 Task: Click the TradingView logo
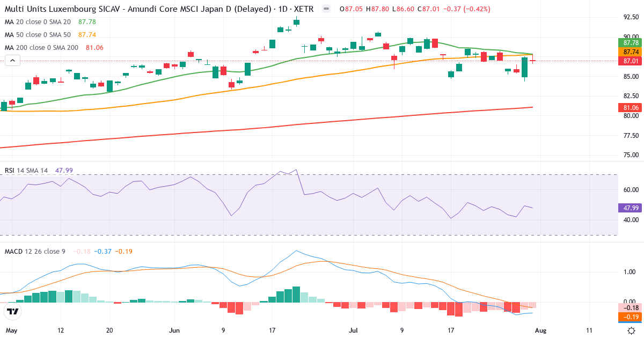[13, 311]
